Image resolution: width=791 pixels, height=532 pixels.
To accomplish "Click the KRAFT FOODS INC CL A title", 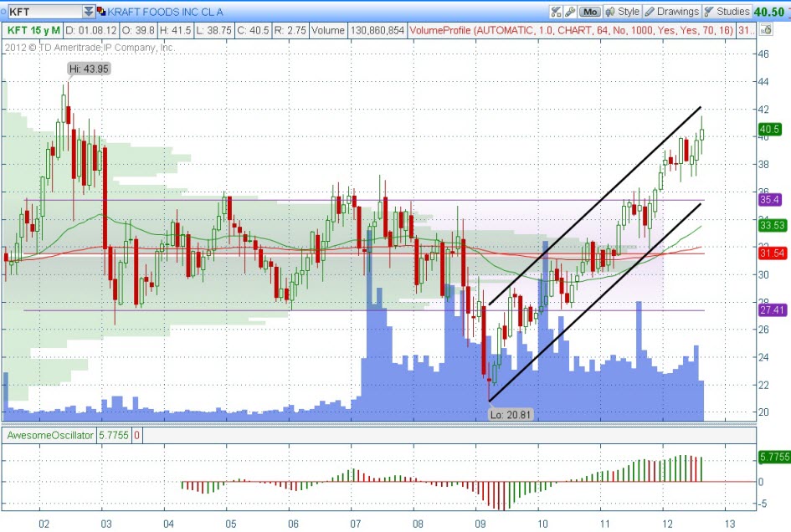I will [x=166, y=12].
